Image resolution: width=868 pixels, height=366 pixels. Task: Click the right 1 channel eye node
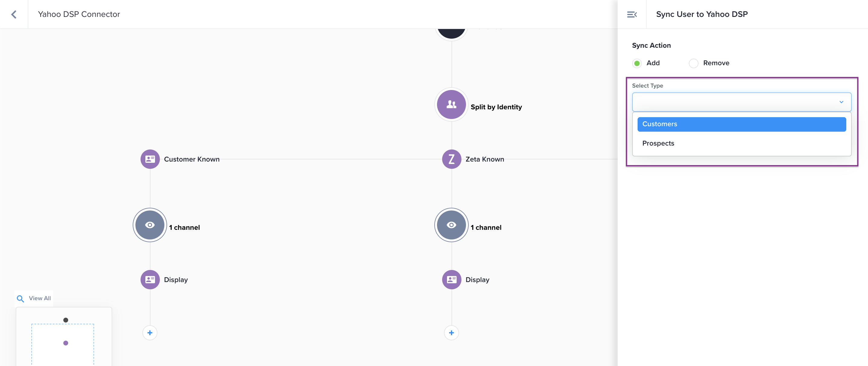point(451,225)
